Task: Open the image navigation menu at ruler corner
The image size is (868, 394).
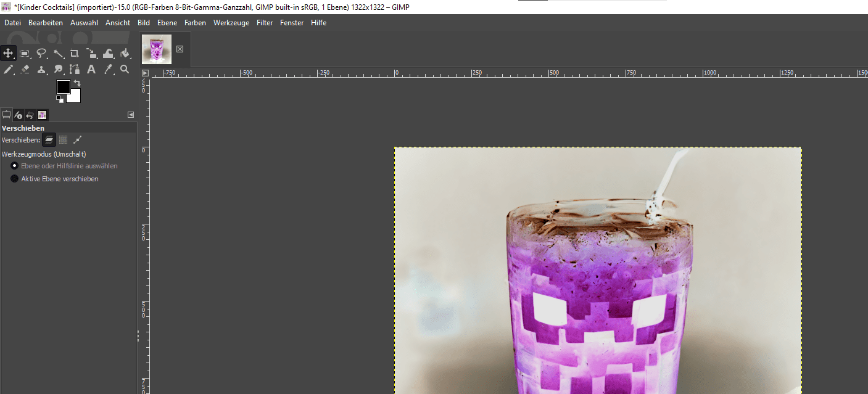Action: (146, 73)
